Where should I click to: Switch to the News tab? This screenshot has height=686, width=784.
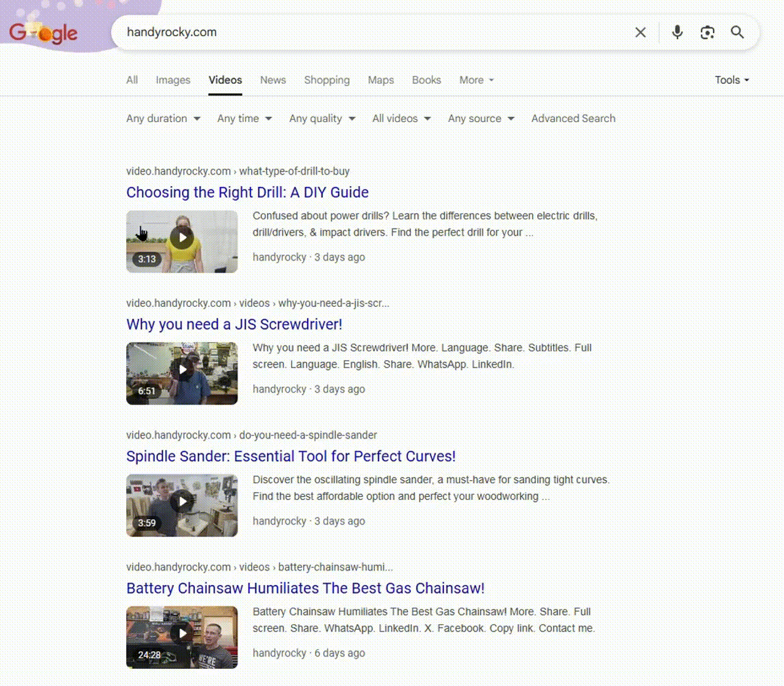click(x=273, y=80)
